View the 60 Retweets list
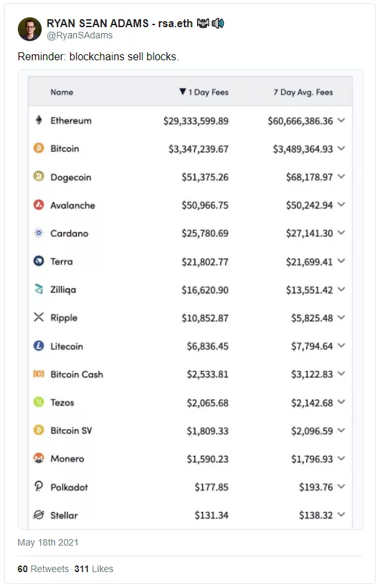Viewport: 381px width, 588px height. coord(43,569)
